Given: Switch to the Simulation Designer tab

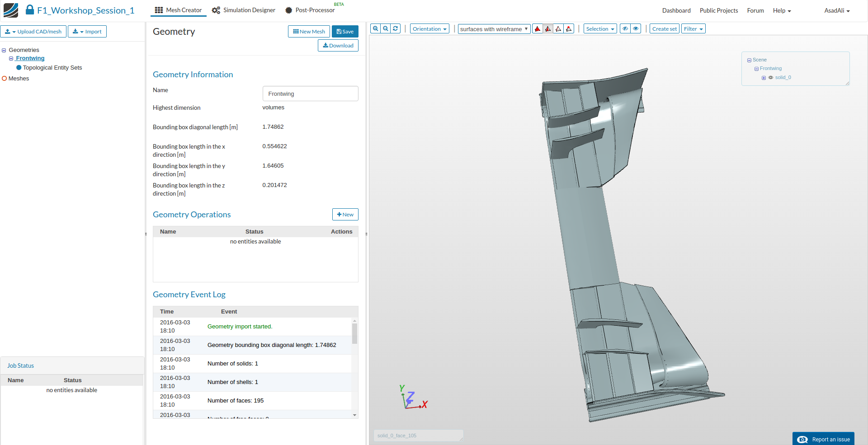Looking at the screenshot, I should (x=244, y=10).
